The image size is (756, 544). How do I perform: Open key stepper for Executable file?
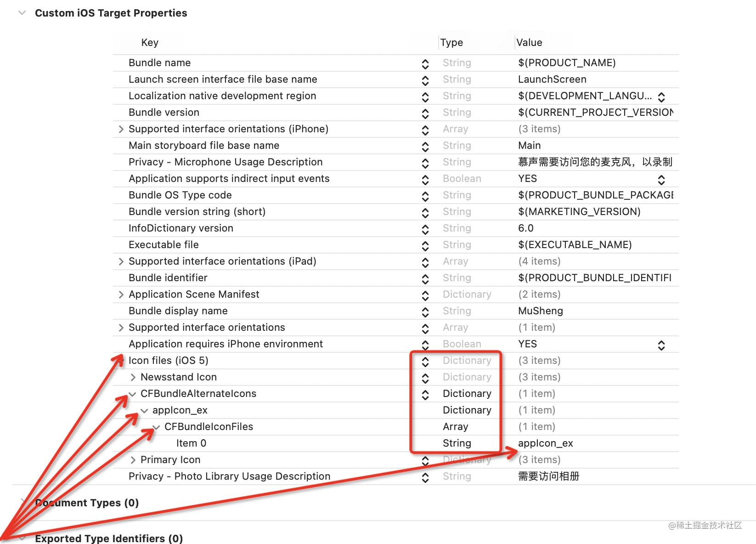pyautogui.click(x=425, y=246)
